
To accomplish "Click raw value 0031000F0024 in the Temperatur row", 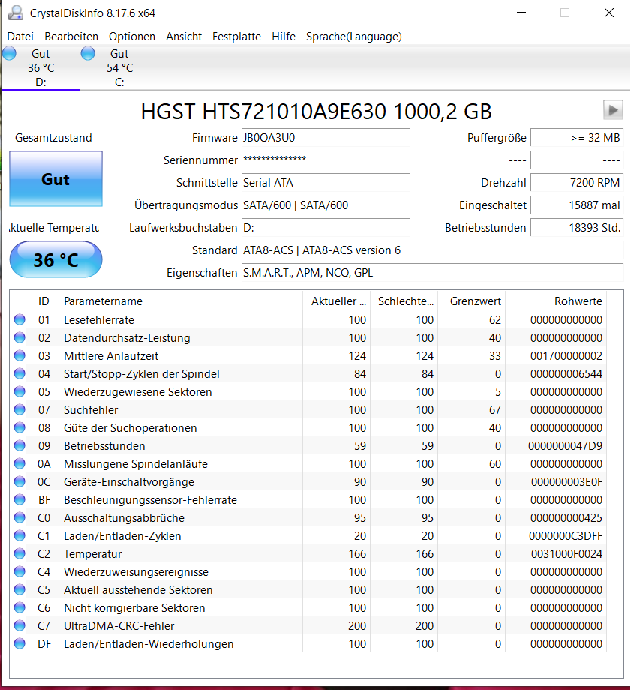I will pos(566,554).
